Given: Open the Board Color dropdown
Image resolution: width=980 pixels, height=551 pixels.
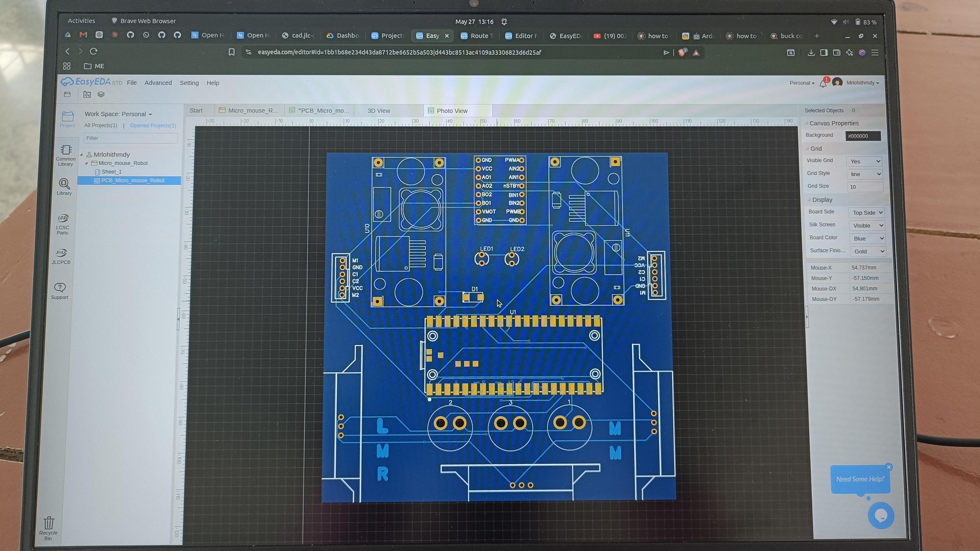Looking at the screenshot, I should (x=867, y=238).
